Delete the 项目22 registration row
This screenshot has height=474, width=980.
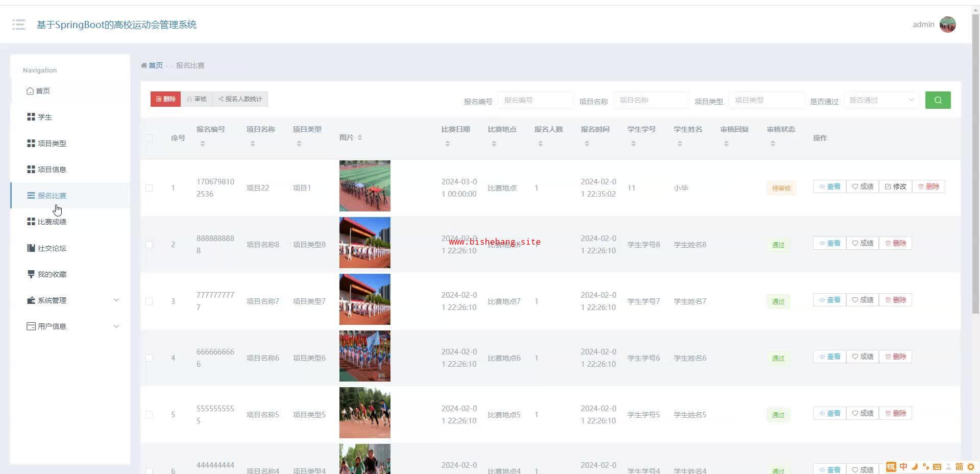928,186
